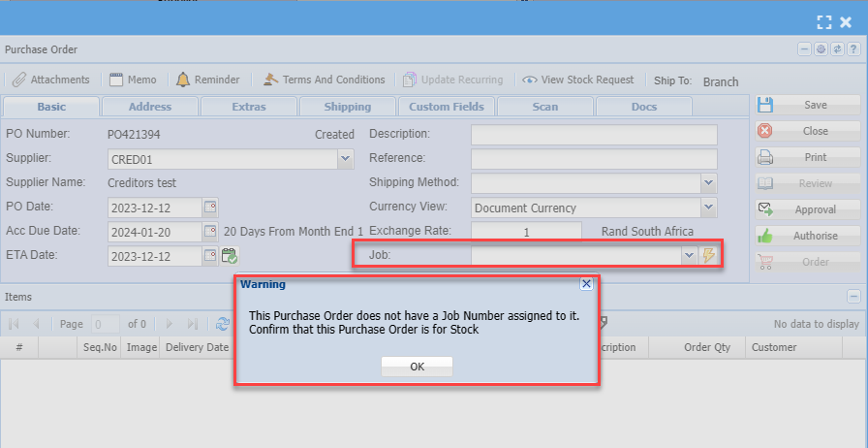868x448 pixels.
Task: Open View Stock Request
Action: tap(578, 80)
